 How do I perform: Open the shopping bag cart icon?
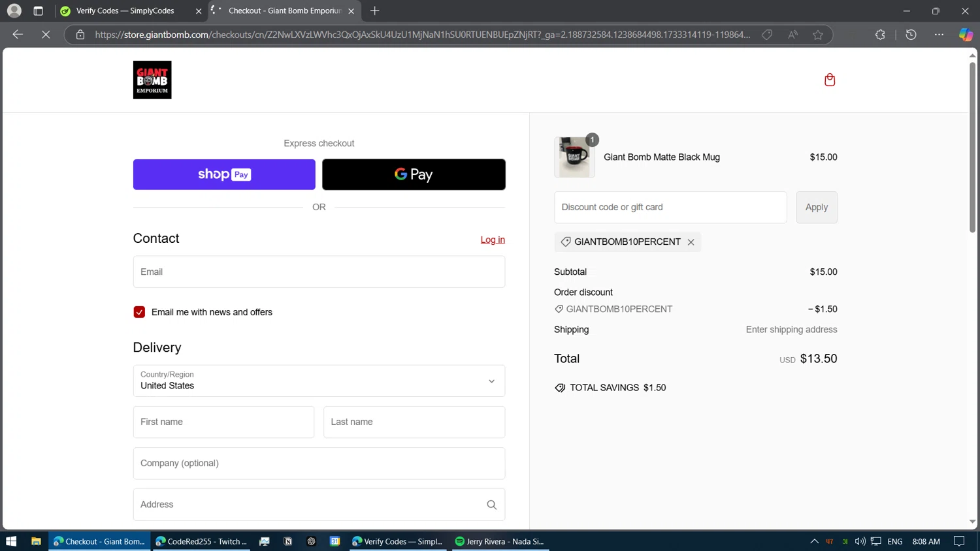click(830, 80)
